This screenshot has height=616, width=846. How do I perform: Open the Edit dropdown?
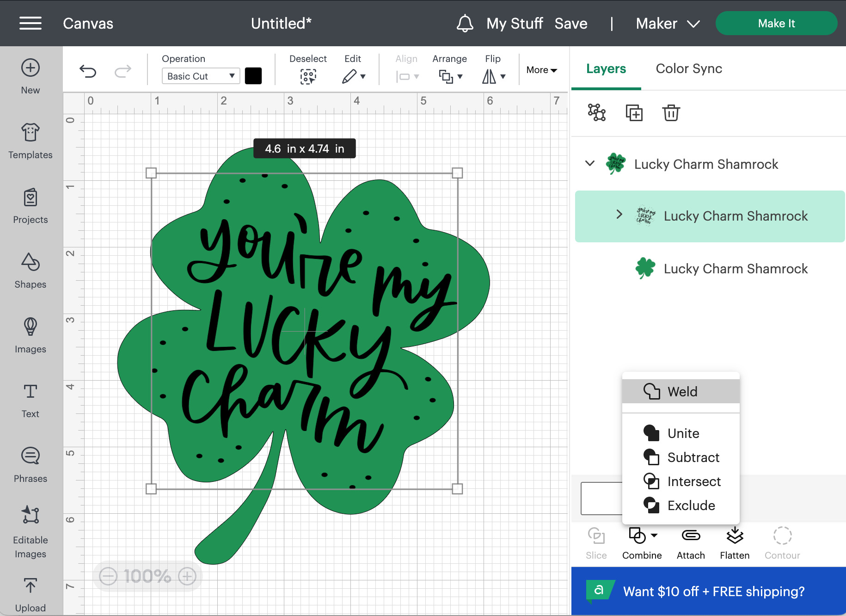click(354, 76)
